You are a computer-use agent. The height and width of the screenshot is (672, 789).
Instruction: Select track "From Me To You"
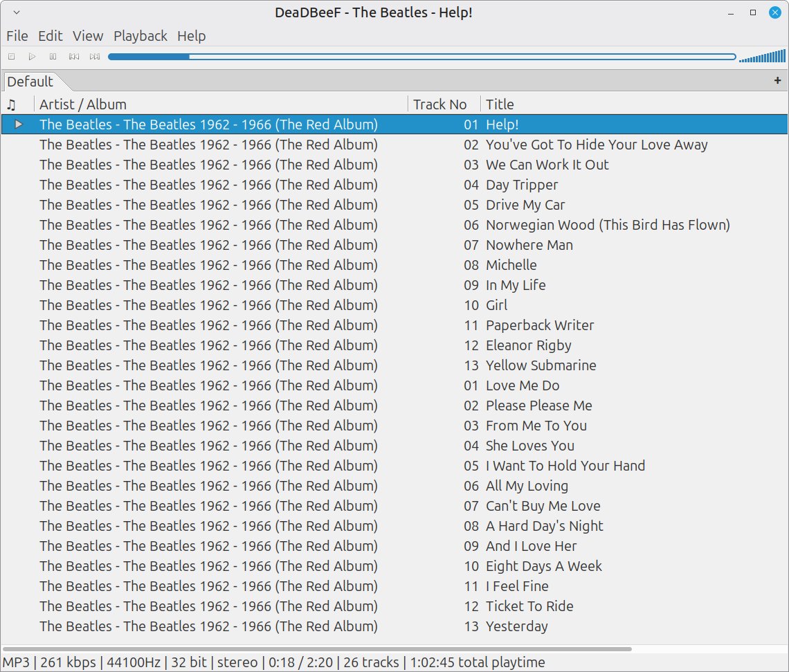[x=394, y=426]
